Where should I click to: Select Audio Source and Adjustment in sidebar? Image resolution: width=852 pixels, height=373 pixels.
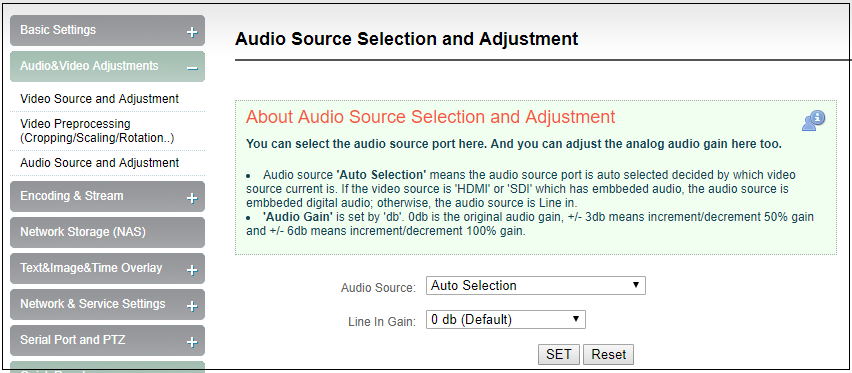pos(99,163)
